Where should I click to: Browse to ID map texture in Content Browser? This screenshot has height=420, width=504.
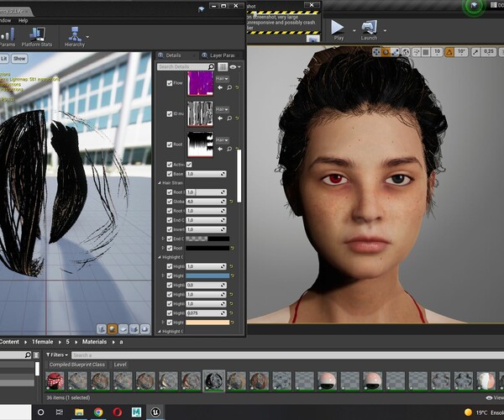coord(229,118)
